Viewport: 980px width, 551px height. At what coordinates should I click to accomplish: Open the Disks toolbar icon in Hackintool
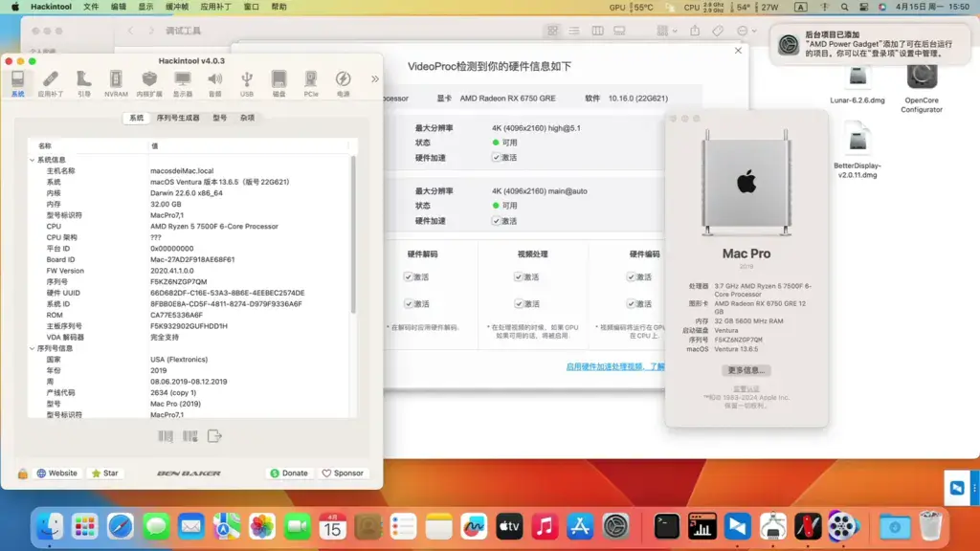point(278,84)
